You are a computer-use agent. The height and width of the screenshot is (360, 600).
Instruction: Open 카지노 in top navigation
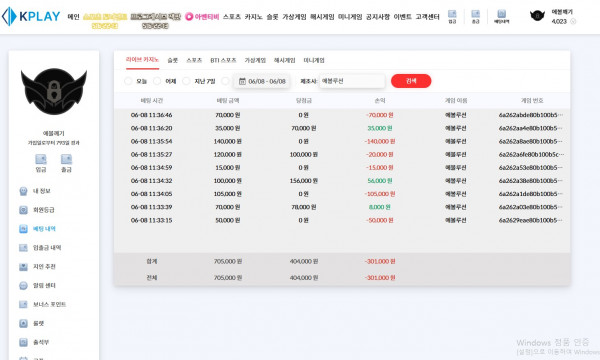pyautogui.click(x=254, y=17)
